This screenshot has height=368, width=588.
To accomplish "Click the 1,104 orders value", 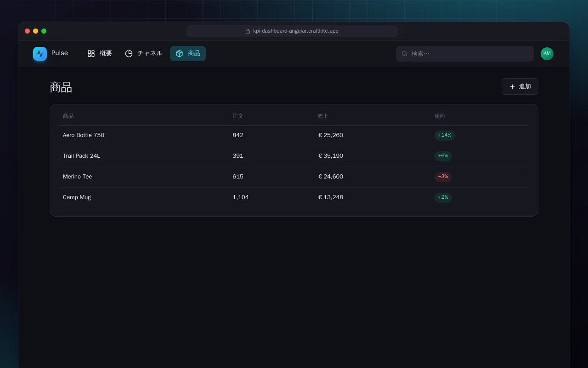I will 241,197.
